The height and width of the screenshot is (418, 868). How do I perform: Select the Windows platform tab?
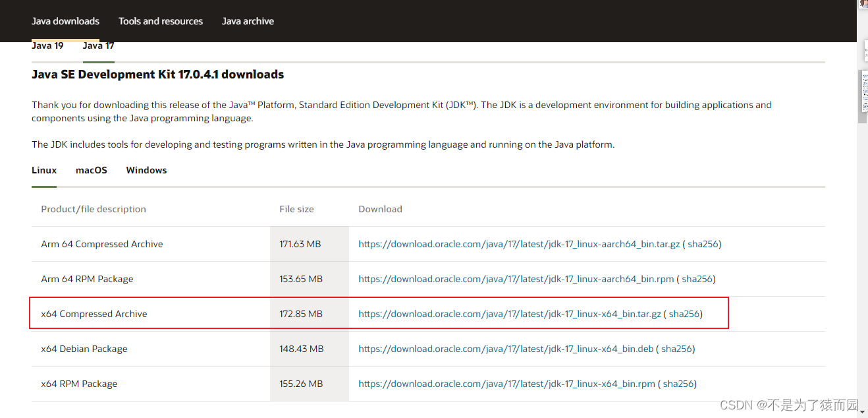click(146, 170)
